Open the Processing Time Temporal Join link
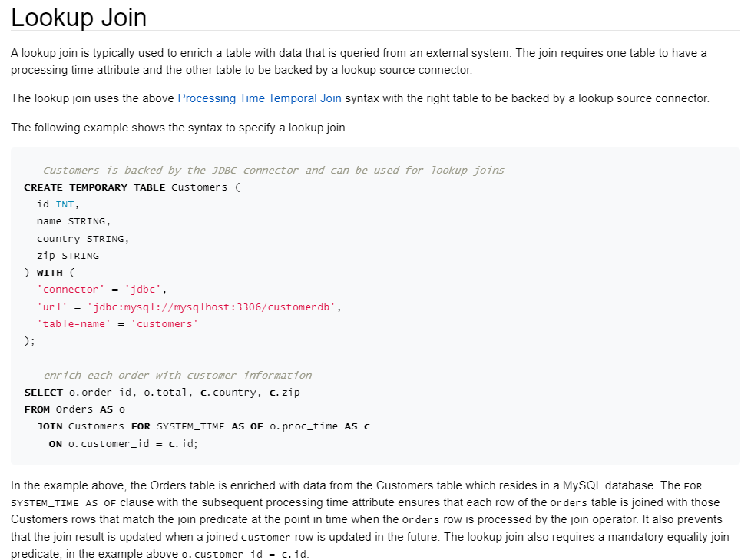The width and height of the screenshot is (751, 560). coord(259,98)
